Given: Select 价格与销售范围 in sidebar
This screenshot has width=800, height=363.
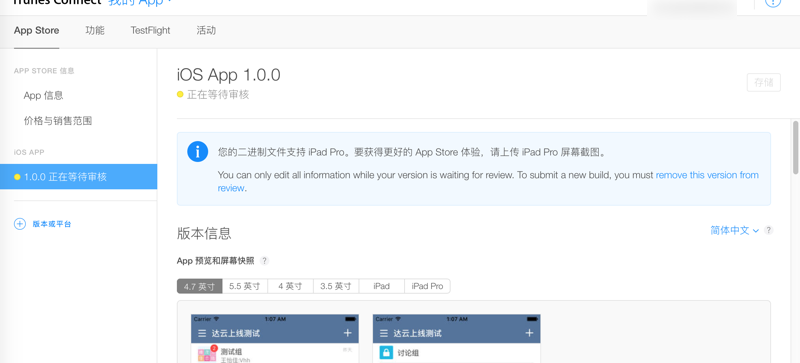Looking at the screenshot, I should 58,121.
